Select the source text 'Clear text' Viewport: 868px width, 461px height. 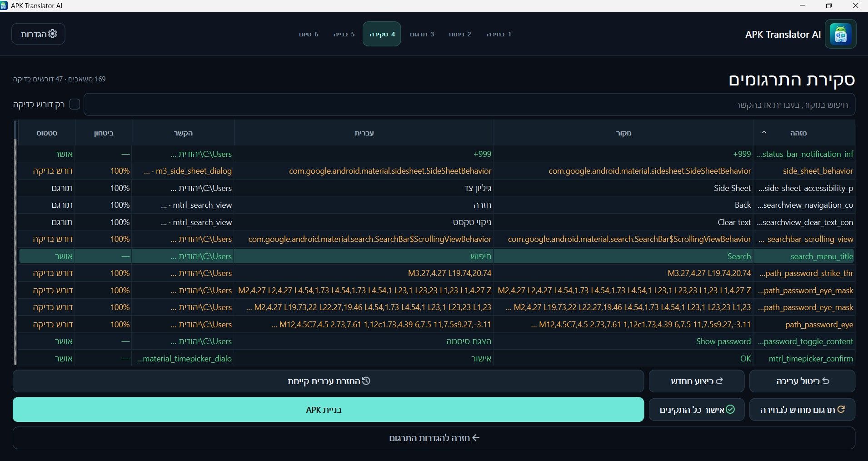coord(734,222)
